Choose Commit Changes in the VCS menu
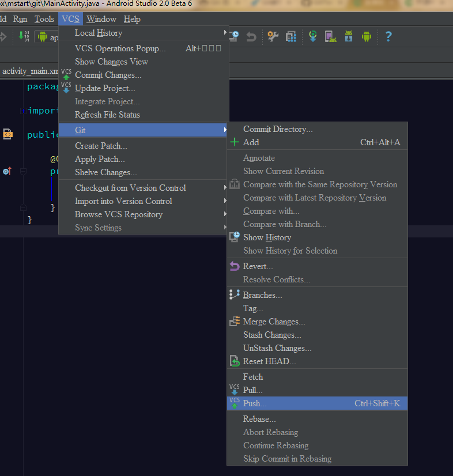The image size is (453, 476). click(144, 75)
